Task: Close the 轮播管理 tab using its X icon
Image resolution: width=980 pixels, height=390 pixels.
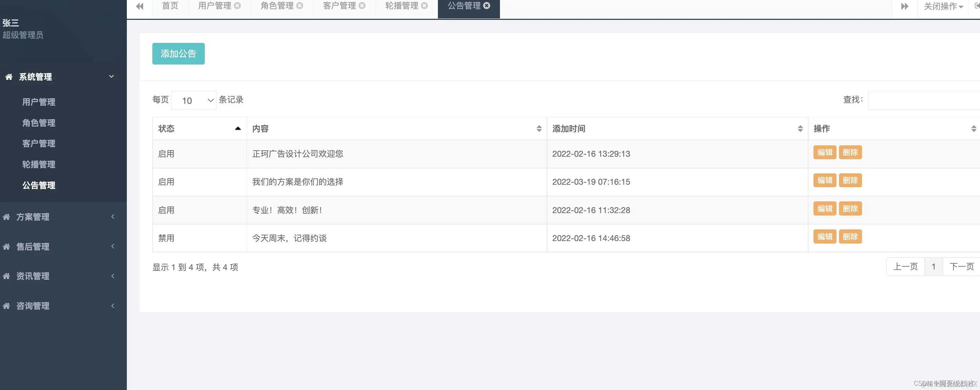Action: click(424, 6)
